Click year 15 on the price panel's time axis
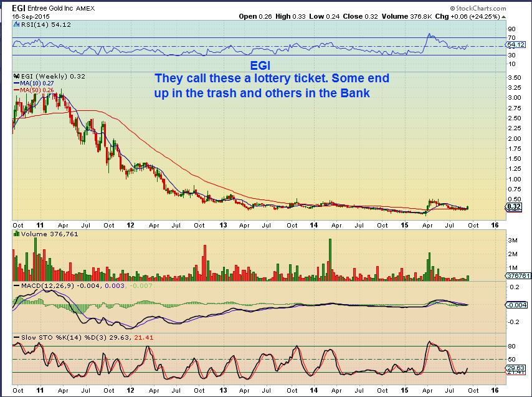The height and width of the screenshot is (397, 532). (404, 225)
